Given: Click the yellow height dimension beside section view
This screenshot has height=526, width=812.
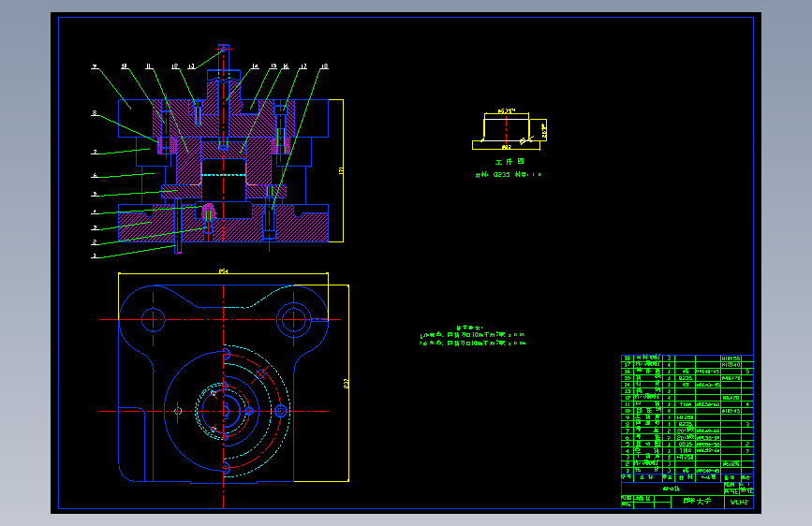Looking at the screenshot, I should [x=341, y=171].
